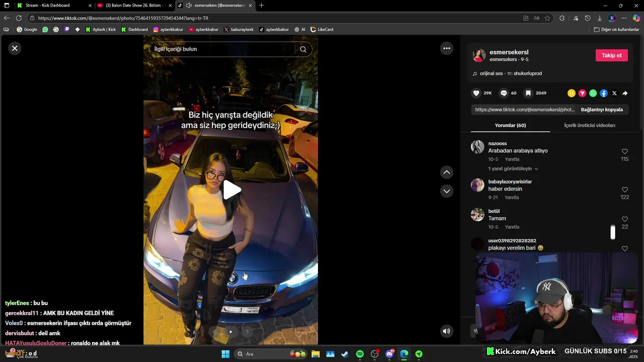Viewport: 644px width, 362px height.
Task: Switch to Balon Date Show YouTube tab
Action: (135, 6)
